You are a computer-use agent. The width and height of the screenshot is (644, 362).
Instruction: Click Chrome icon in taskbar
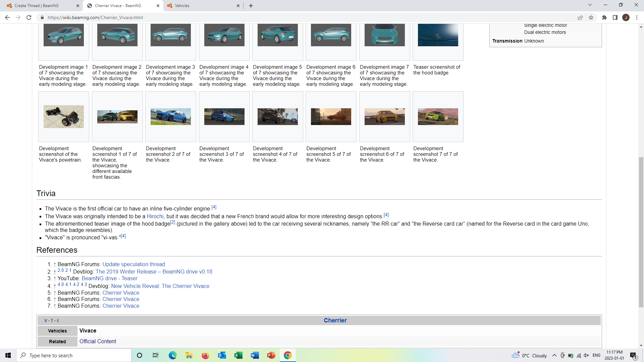[287, 355]
